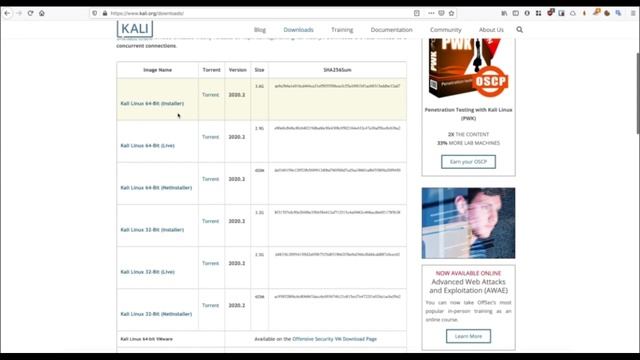The height and width of the screenshot is (360, 640).
Task: Click the SHA256Sum column header
Action: [x=337, y=70]
